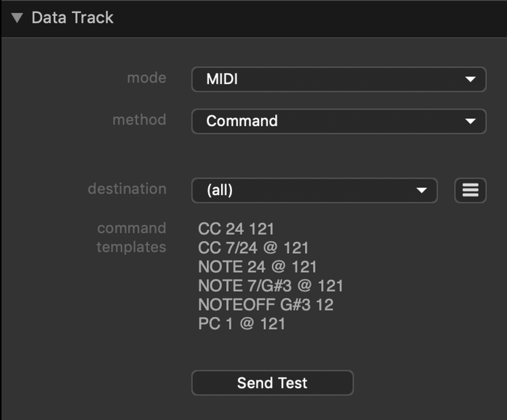Select the NOTEOFF G#3 12 template

266,304
